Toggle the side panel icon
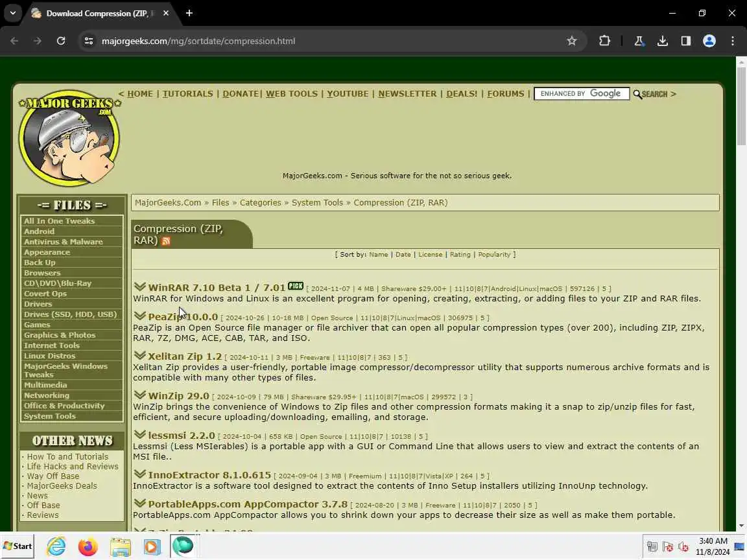This screenshot has height=560, width=747. pos(685,41)
